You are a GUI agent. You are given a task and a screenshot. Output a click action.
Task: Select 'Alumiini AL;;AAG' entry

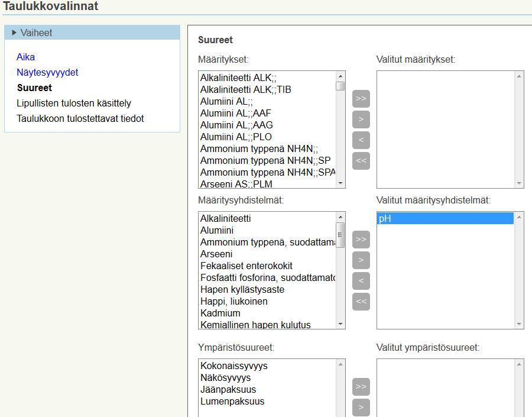click(267, 125)
